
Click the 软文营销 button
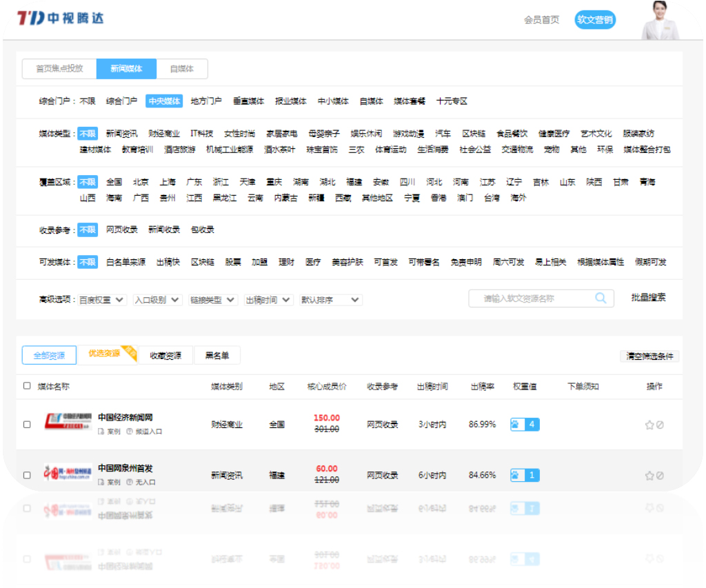[595, 20]
